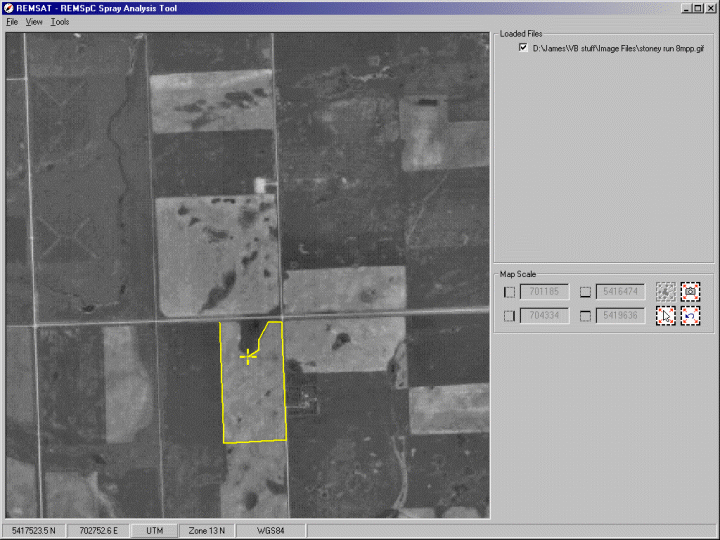The width and height of the screenshot is (720, 540).
Task: Click the top edge boundary icon beside 5419636
Action: click(x=586, y=317)
